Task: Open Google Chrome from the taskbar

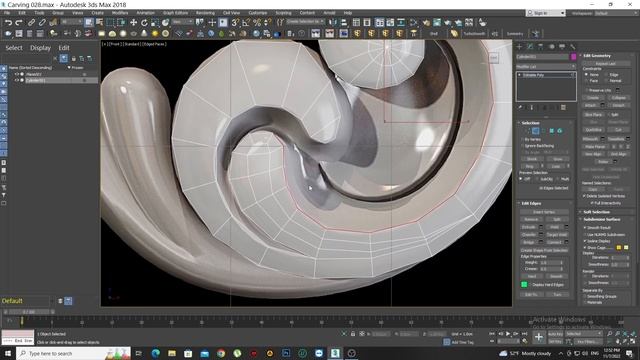Action: 221,353
